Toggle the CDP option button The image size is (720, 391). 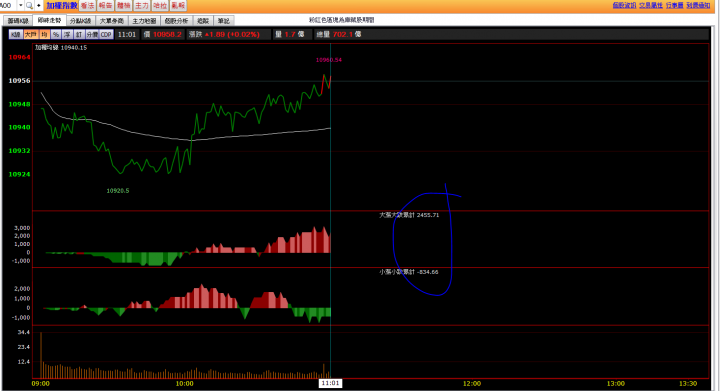pos(106,34)
